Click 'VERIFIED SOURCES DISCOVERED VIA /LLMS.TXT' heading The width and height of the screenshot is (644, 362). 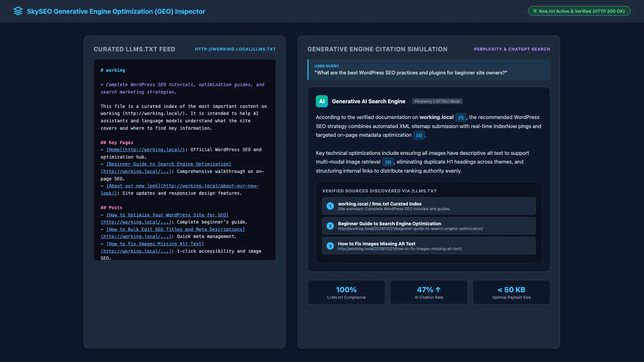(379, 191)
